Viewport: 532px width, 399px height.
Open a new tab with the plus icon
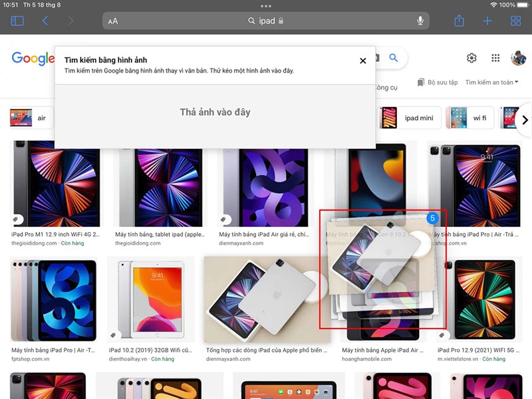click(x=488, y=21)
